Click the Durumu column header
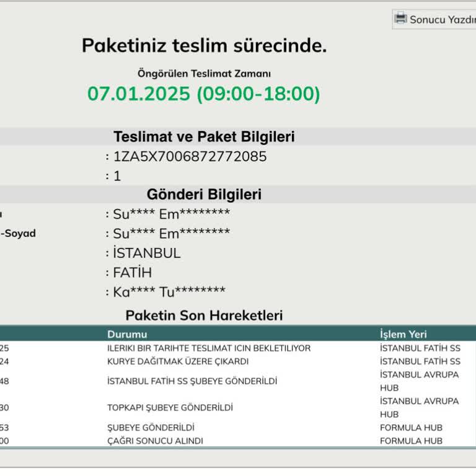This screenshot has width=476, height=476. coord(127,334)
